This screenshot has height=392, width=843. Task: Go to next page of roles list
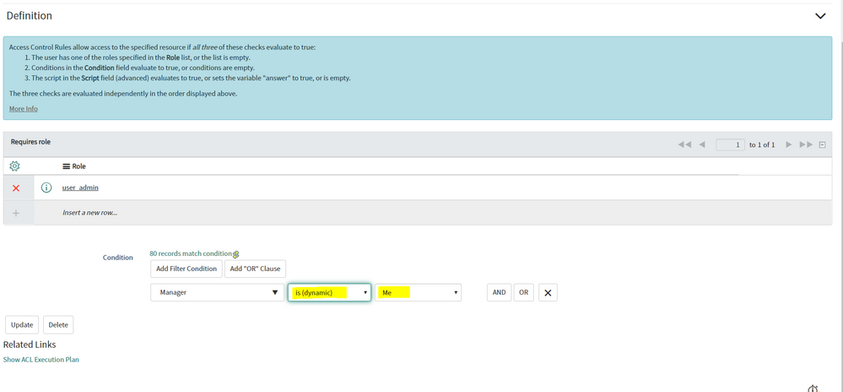pos(789,145)
